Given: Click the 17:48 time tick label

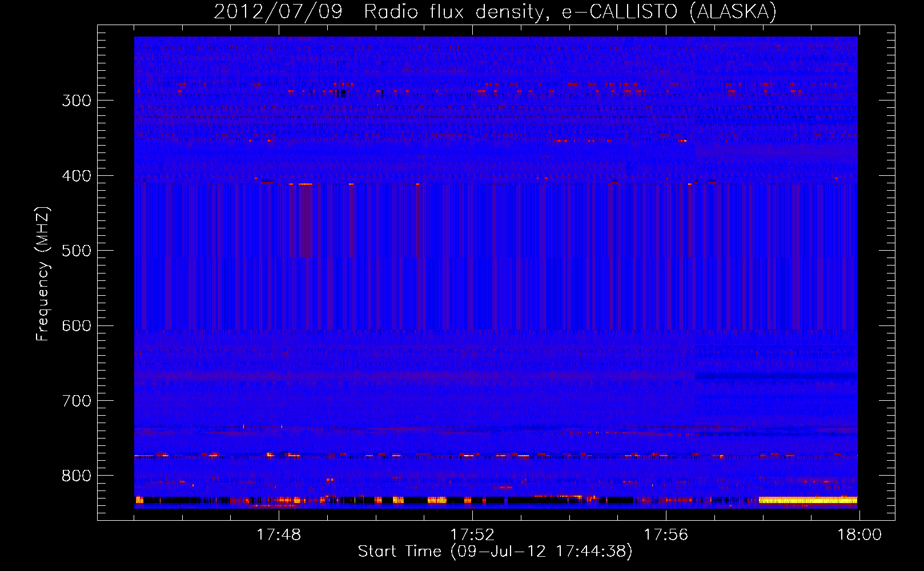Looking at the screenshot, I should (279, 535).
